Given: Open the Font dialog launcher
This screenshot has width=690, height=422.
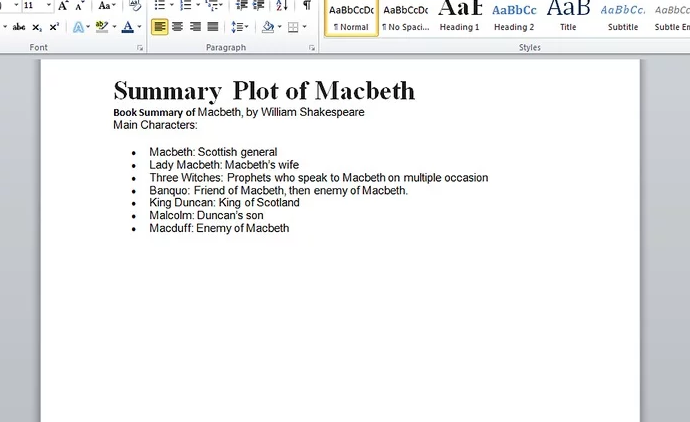Looking at the screenshot, I should click(140, 48).
